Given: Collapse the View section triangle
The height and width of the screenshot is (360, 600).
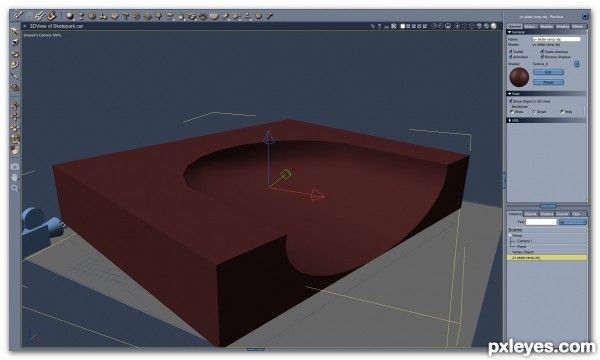Looking at the screenshot, I should tap(510, 94).
